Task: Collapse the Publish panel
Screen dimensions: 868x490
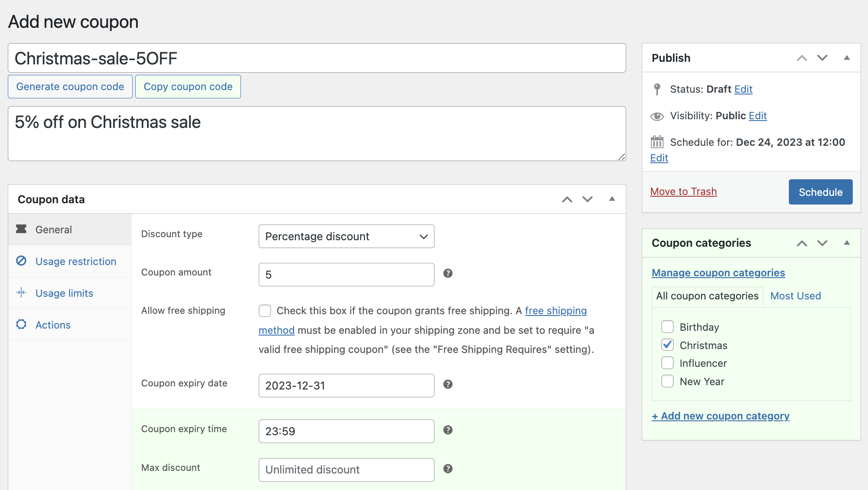Action: (847, 57)
